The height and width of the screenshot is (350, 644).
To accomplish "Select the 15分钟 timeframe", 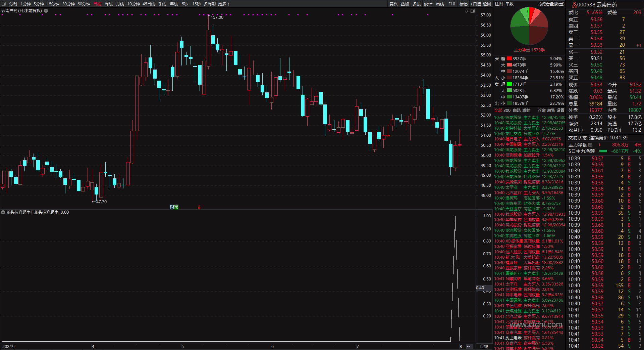I will [x=53, y=4].
